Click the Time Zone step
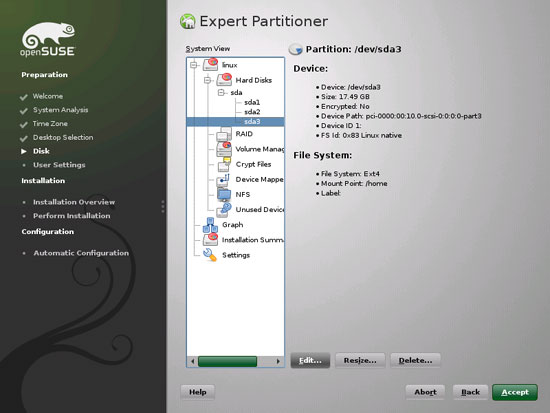Screen dimensions: 550x413 50,124
